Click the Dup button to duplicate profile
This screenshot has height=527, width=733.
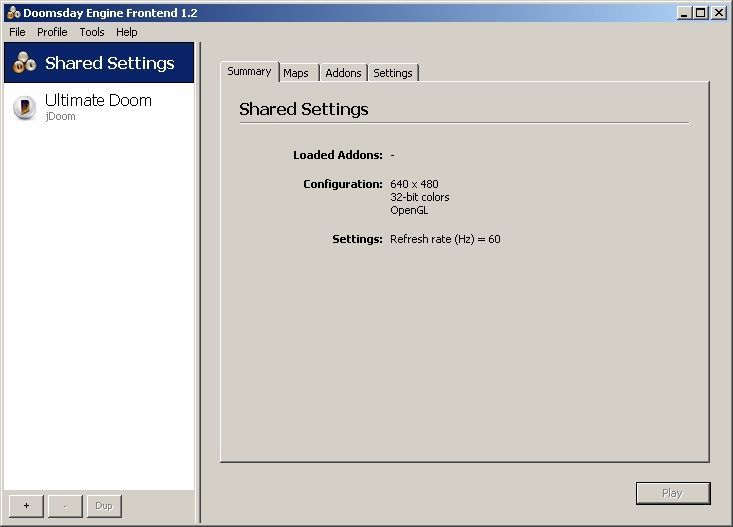click(104, 506)
